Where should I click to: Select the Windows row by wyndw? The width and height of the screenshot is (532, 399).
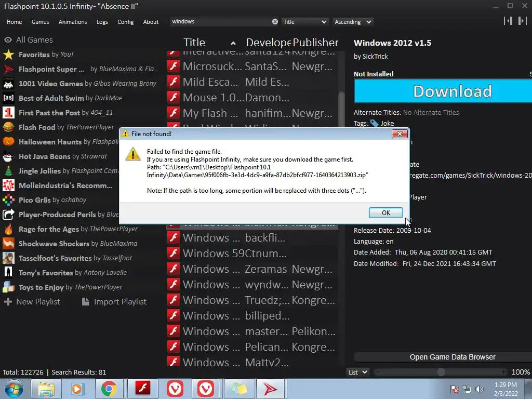click(252, 285)
